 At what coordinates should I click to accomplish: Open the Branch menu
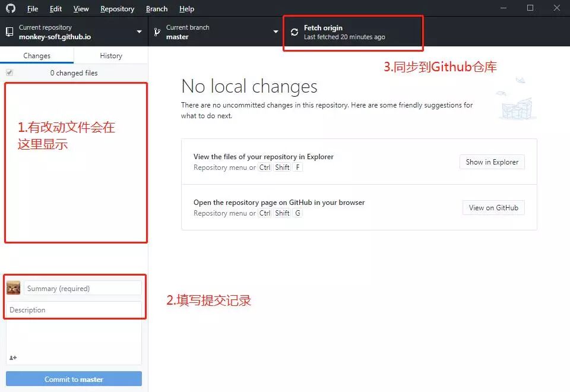[157, 9]
